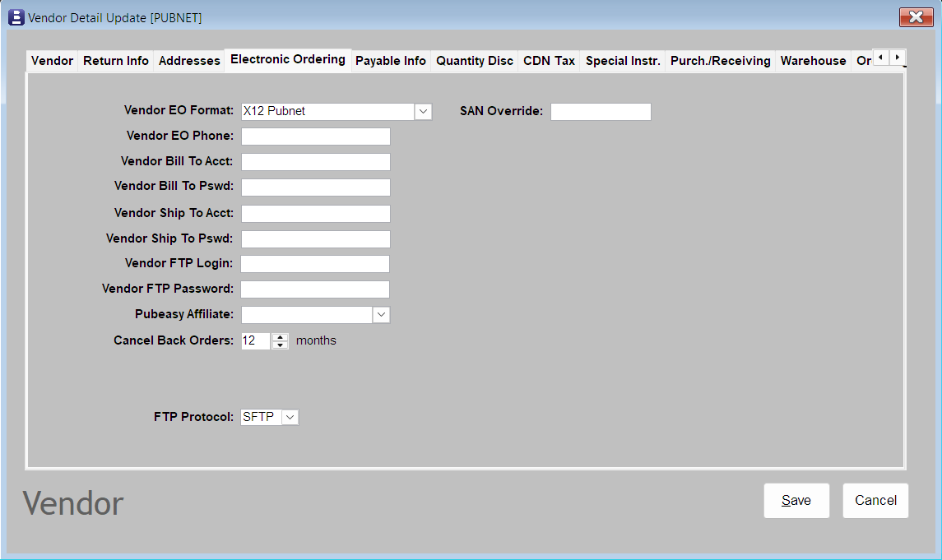Click the SAN Override input field
This screenshot has width=942, height=560.
(x=601, y=111)
